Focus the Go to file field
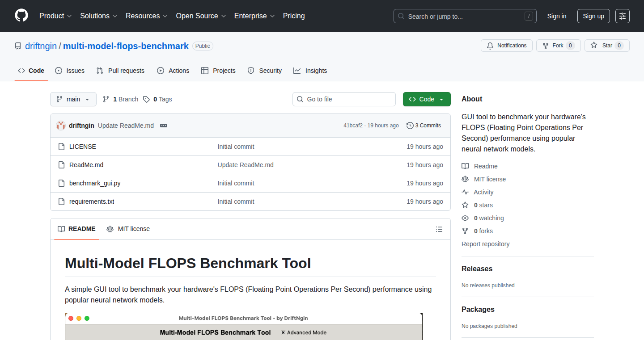The width and height of the screenshot is (644, 340). (344, 99)
